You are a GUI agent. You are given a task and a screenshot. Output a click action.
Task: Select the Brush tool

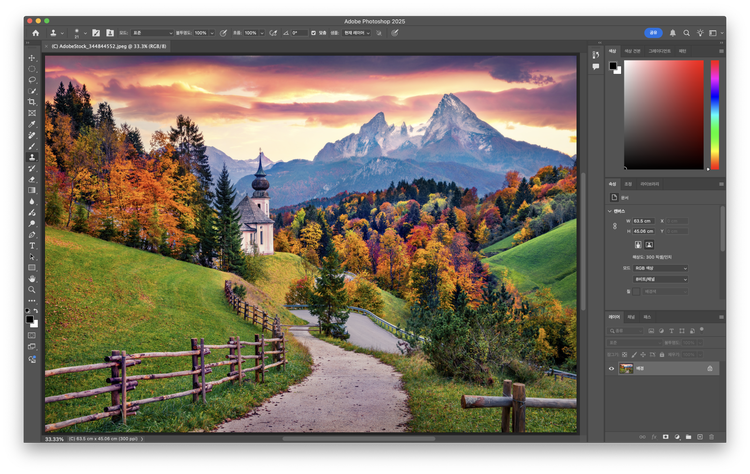coord(32,146)
